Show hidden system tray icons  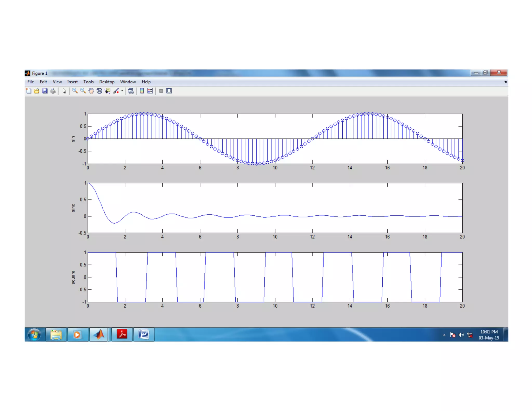tap(444, 335)
